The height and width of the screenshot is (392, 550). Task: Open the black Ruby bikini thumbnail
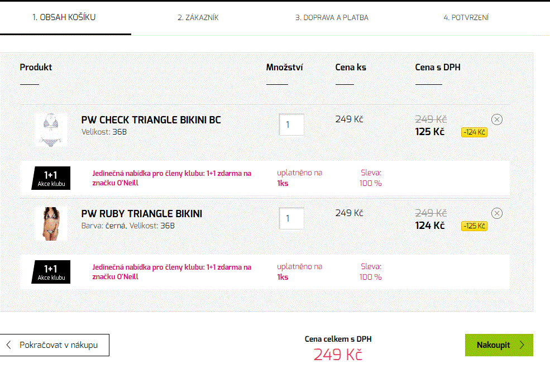point(51,223)
